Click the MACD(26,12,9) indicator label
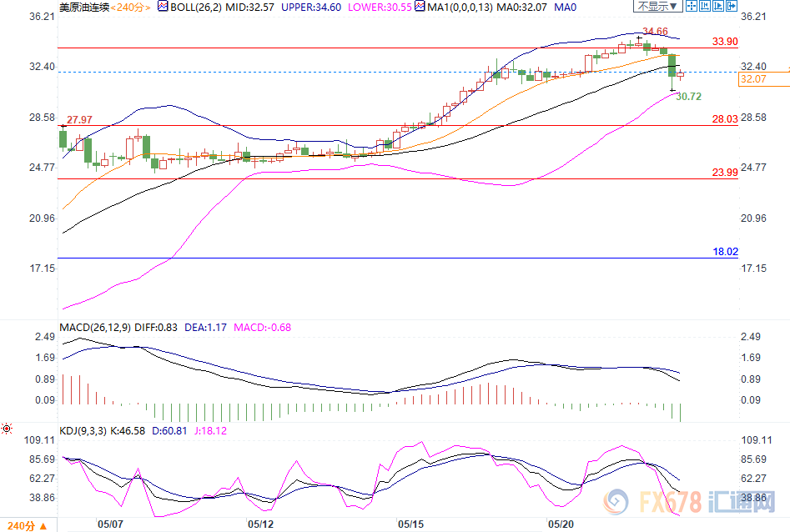The image size is (790, 532). click(x=95, y=328)
